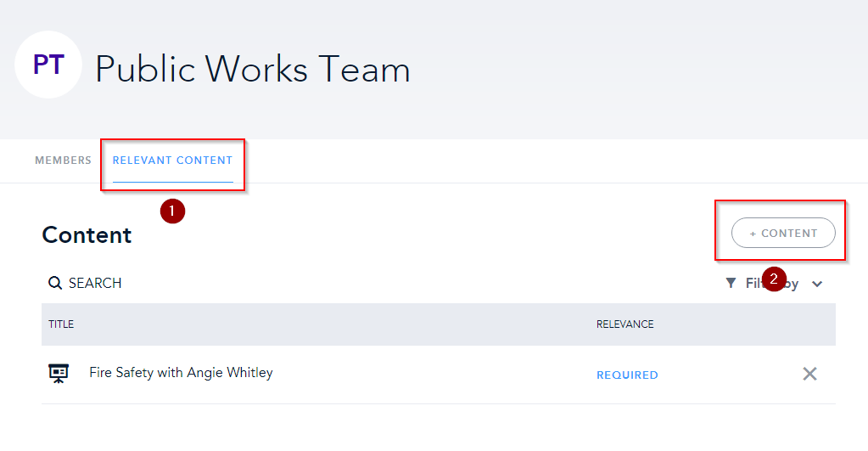
Task: Expand the filter chevron arrow
Action: 817,284
